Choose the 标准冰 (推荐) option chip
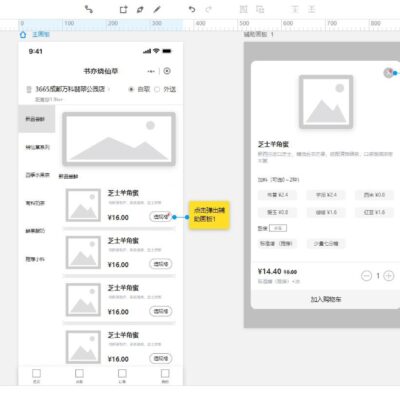Screen dimensions: 400x400 pyautogui.click(x=277, y=244)
